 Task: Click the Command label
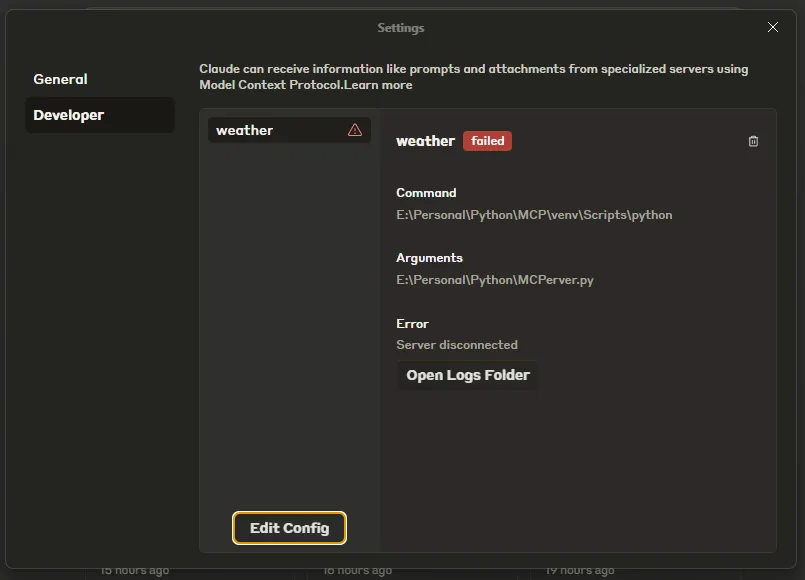point(426,192)
